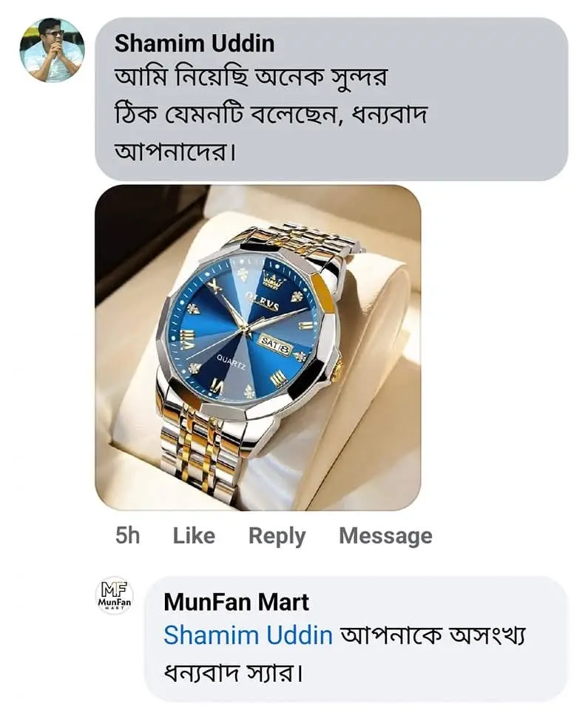
Task: Open the MunFan Mart page name
Action: coord(236,602)
